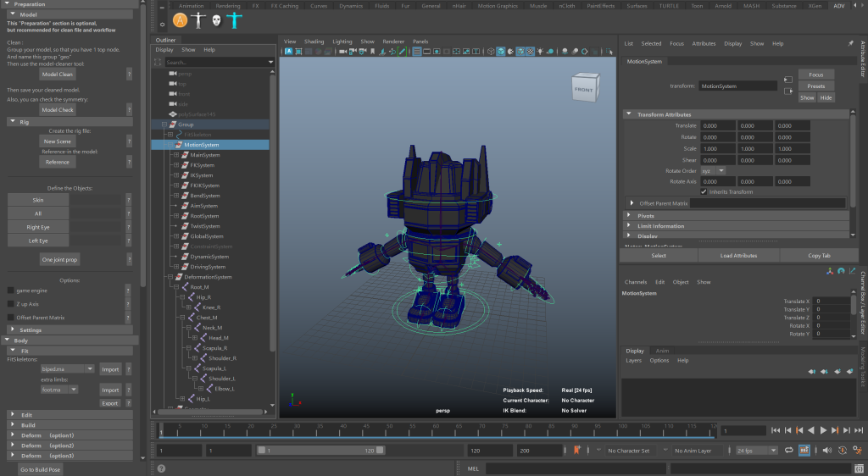Viewport: 868px width, 476px height.
Task: Go to end of playback range
Action: (859, 430)
